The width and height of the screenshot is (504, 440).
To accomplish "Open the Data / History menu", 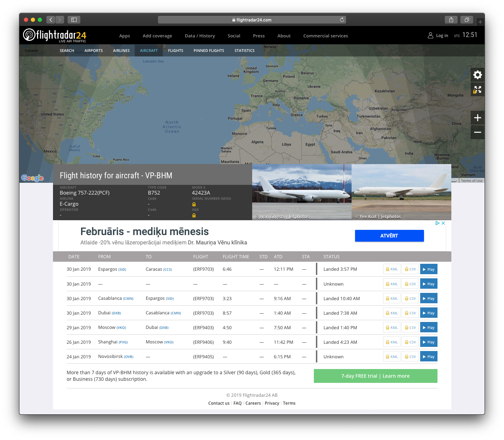I will pos(200,36).
